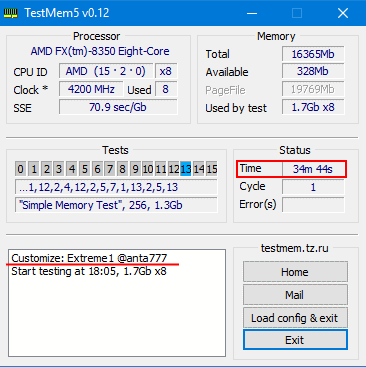Click the Error(s) label
366x367 pixels.
tap(258, 204)
